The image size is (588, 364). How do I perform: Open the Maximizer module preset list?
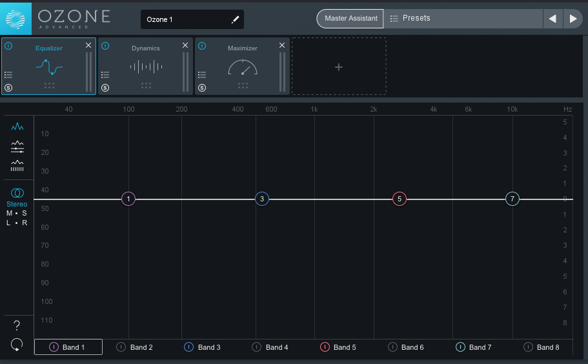(x=202, y=75)
